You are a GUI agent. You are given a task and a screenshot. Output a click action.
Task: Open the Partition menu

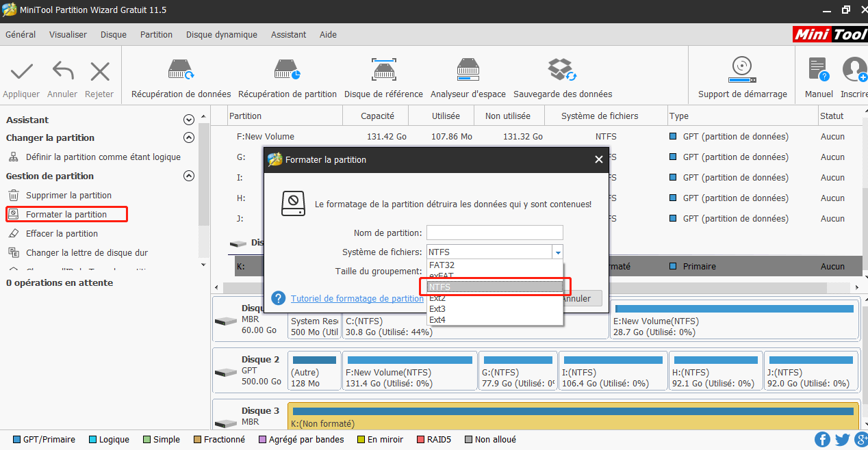tap(156, 35)
